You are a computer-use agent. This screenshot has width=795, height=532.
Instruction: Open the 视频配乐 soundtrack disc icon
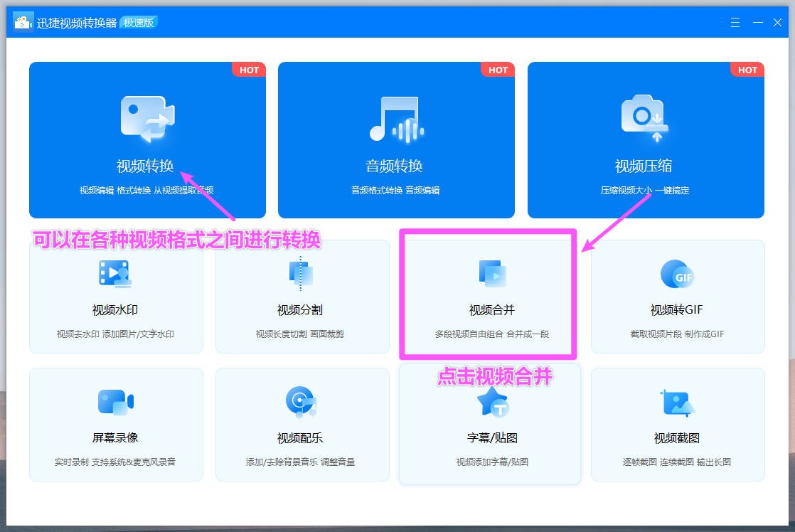302,400
